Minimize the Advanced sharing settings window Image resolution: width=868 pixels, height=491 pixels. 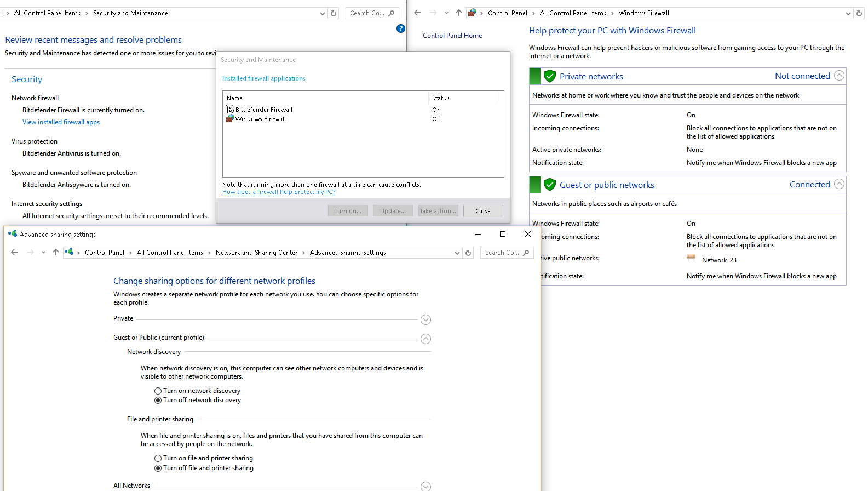point(478,234)
